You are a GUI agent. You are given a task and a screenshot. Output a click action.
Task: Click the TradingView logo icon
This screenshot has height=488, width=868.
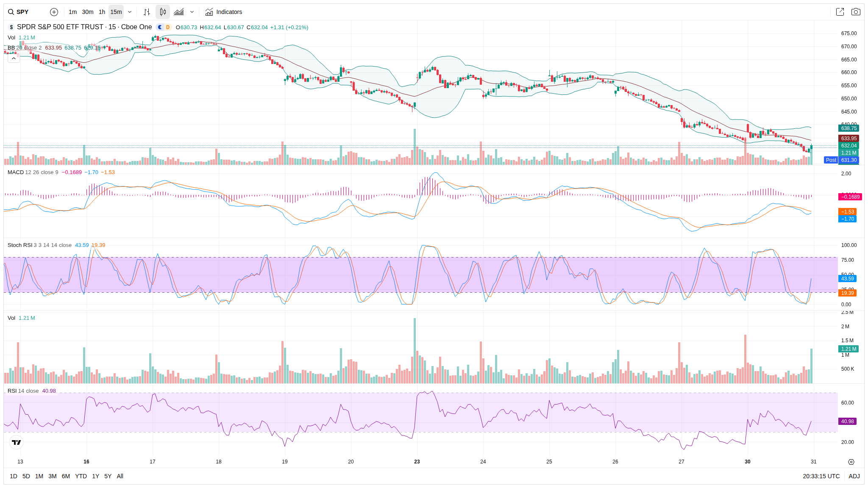16,442
